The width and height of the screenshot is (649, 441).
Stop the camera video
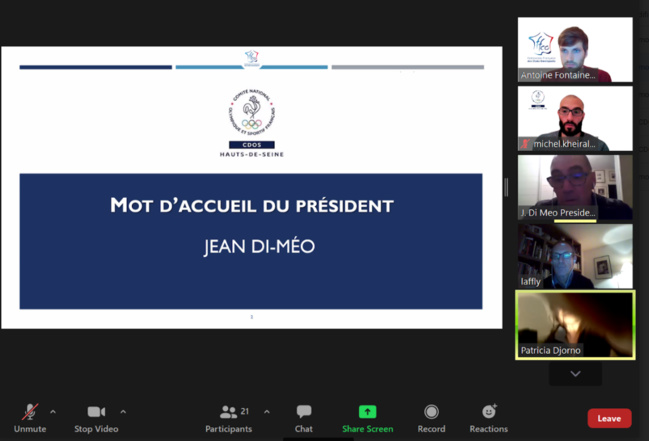pos(96,418)
